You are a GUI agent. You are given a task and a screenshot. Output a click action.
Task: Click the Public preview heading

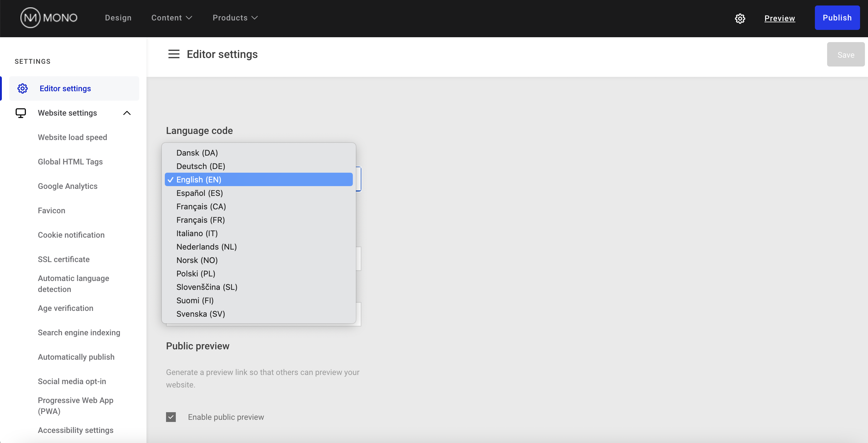197,346
